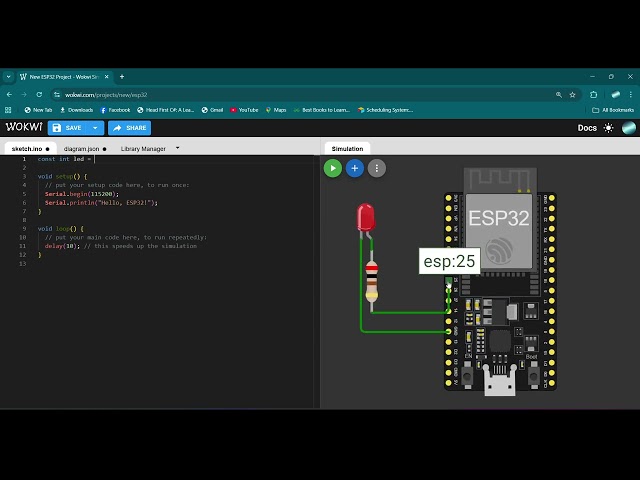Open the tab search dropdown
Image resolution: width=640 pixels, height=480 pixels.
(8, 77)
